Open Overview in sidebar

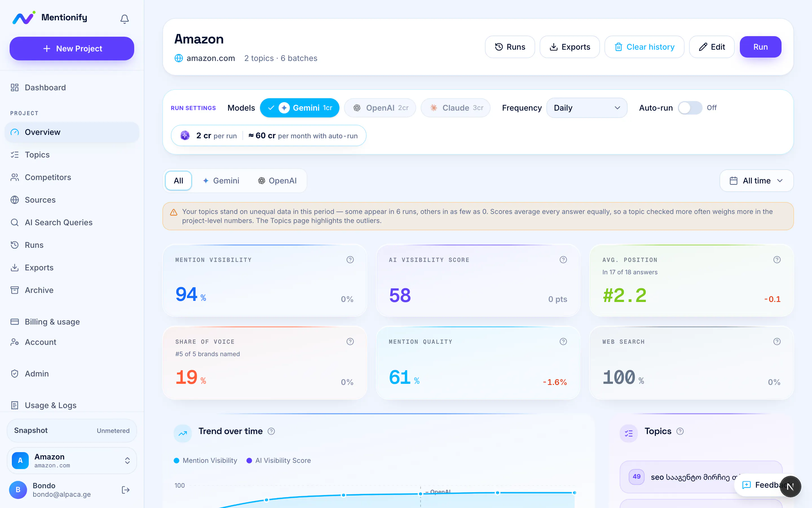(72, 132)
